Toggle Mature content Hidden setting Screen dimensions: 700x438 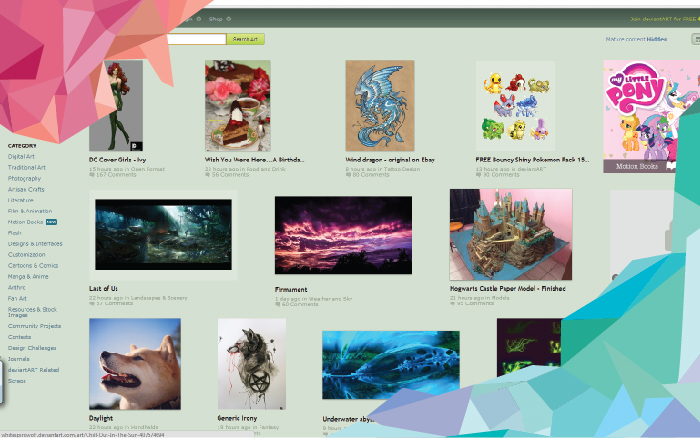(x=636, y=39)
